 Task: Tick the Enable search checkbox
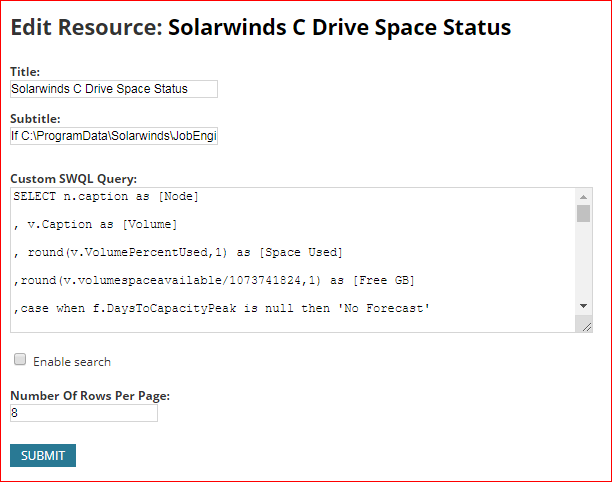point(20,359)
